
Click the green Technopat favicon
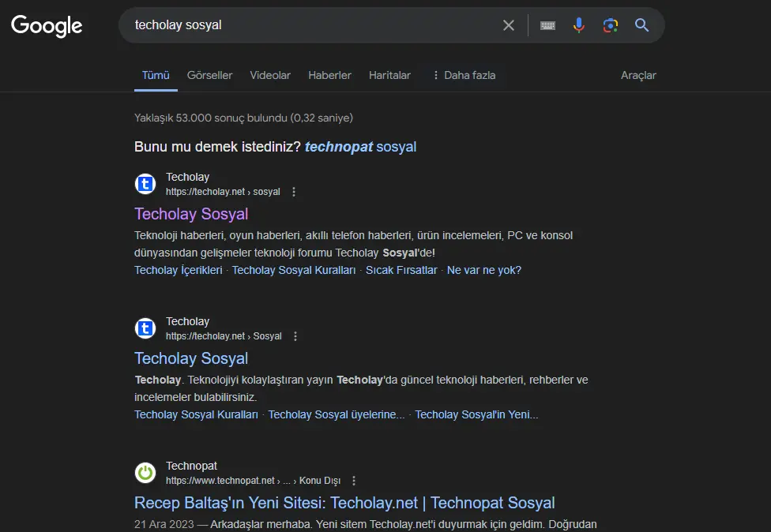[x=145, y=473]
